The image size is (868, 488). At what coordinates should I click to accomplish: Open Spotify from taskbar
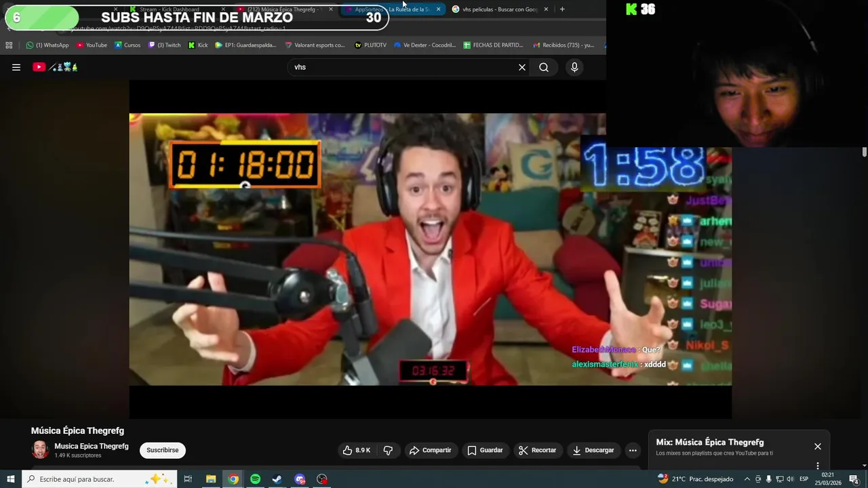coord(255,479)
